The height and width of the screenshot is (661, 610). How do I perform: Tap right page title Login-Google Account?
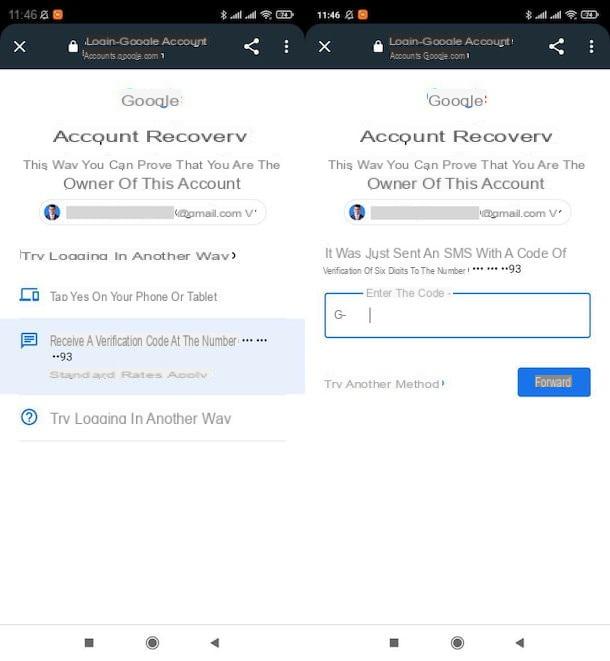(451, 41)
